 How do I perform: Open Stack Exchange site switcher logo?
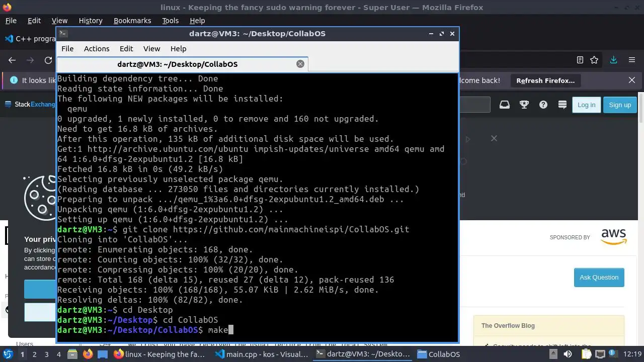pos(31,105)
